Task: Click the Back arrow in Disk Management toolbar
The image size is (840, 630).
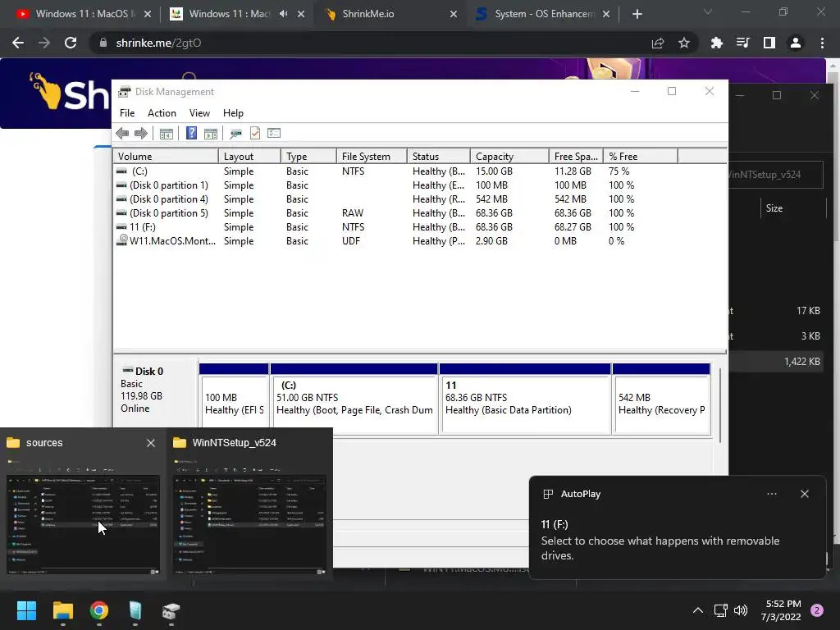Action: click(122, 134)
